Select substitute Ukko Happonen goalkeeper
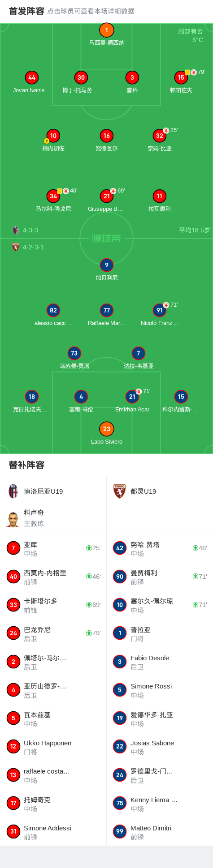Viewport: 213px width, 868px height. tap(53, 747)
